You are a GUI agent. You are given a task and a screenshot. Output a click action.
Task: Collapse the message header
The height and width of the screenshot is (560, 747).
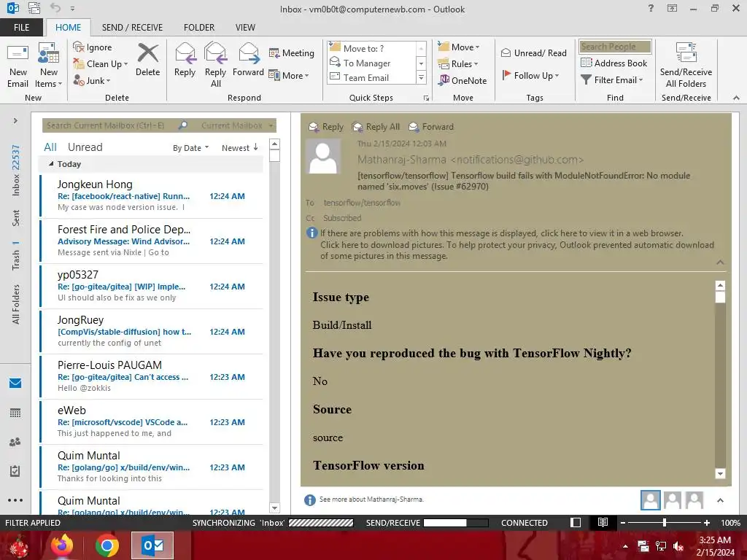720,262
